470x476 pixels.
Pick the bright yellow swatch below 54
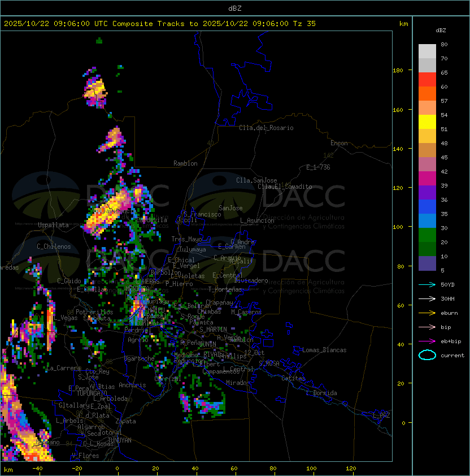427,122
